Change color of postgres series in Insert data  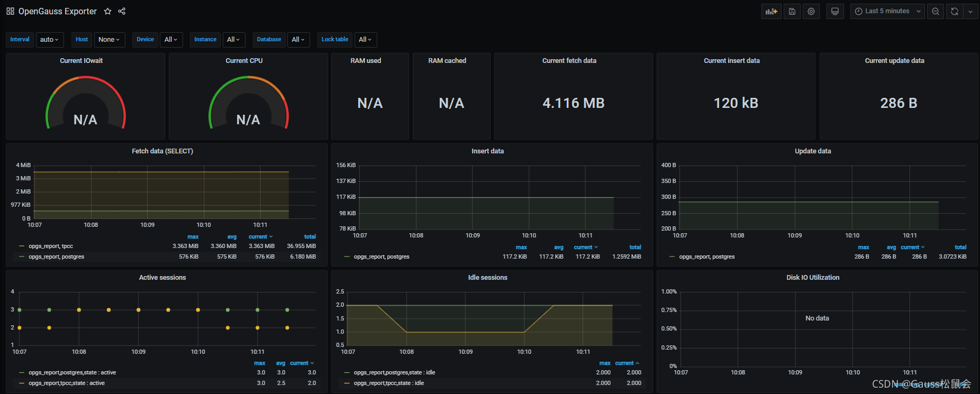[347, 256]
